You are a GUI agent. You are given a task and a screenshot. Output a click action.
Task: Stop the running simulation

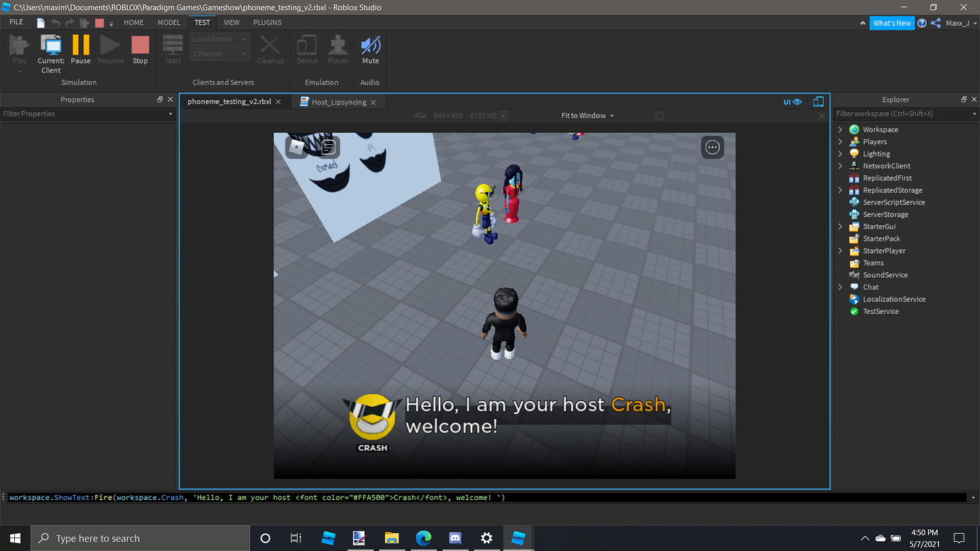pyautogui.click(x=140, y=50)
